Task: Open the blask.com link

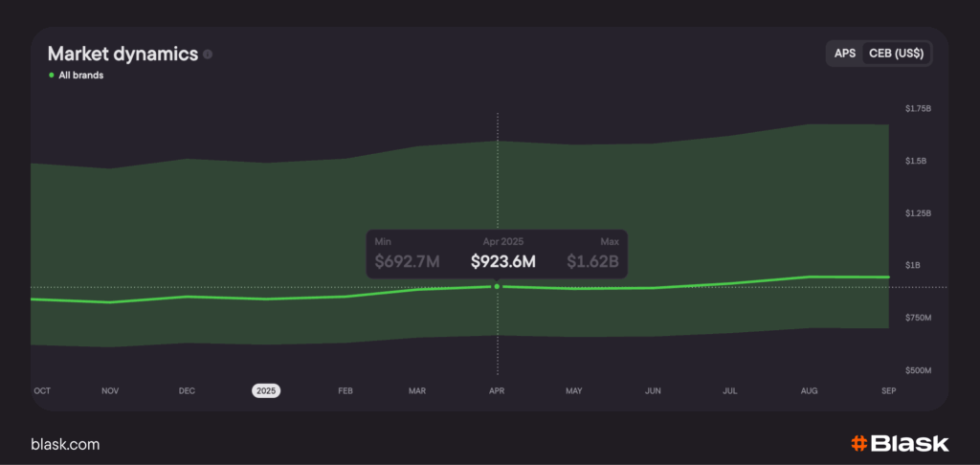Action: (65, 444)
